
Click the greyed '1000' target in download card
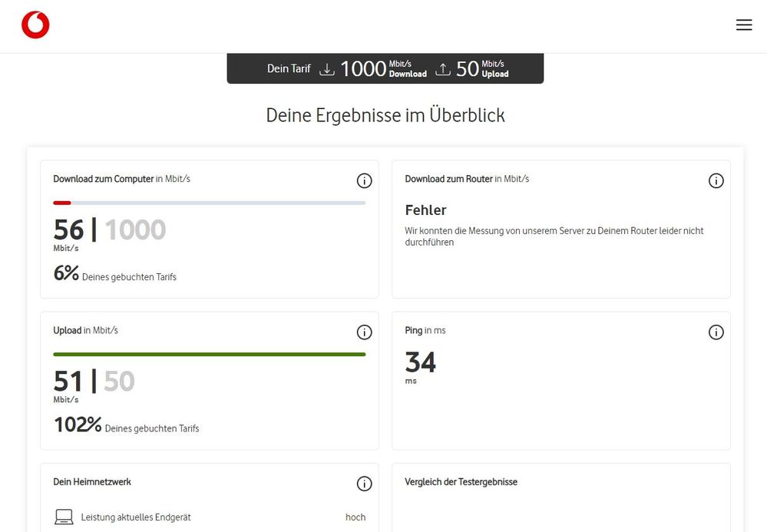pos(135,230)
